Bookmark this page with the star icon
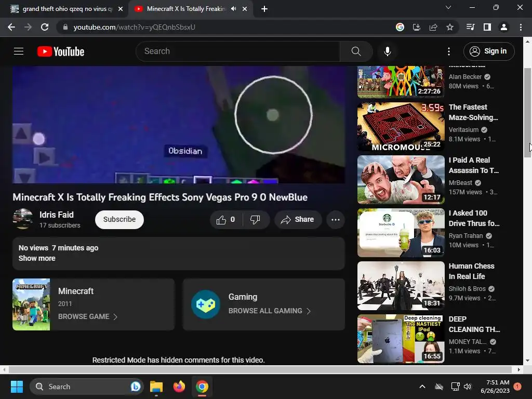532x399 pixels. [450, 27]
